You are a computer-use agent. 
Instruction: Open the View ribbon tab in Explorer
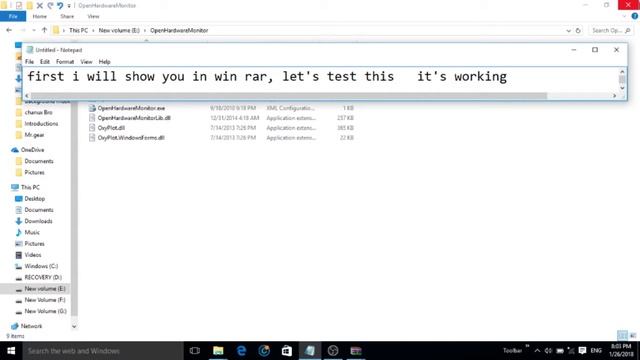[93, 16]
